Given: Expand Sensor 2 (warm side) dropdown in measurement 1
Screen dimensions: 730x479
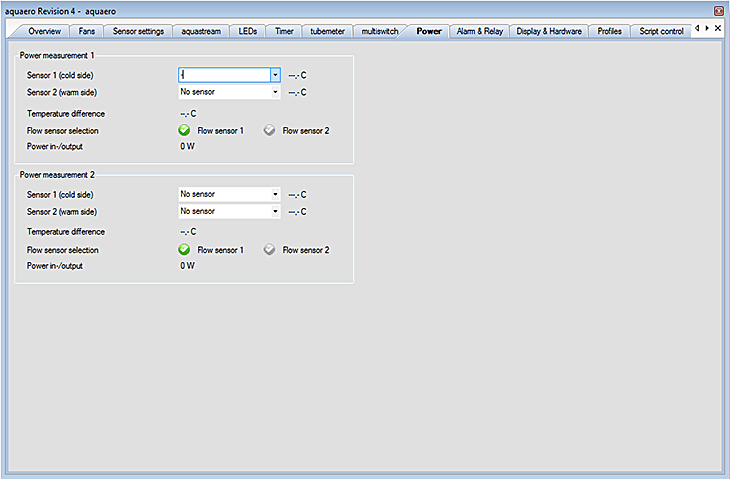Looking at the screenshot, I should pos(274,92).
